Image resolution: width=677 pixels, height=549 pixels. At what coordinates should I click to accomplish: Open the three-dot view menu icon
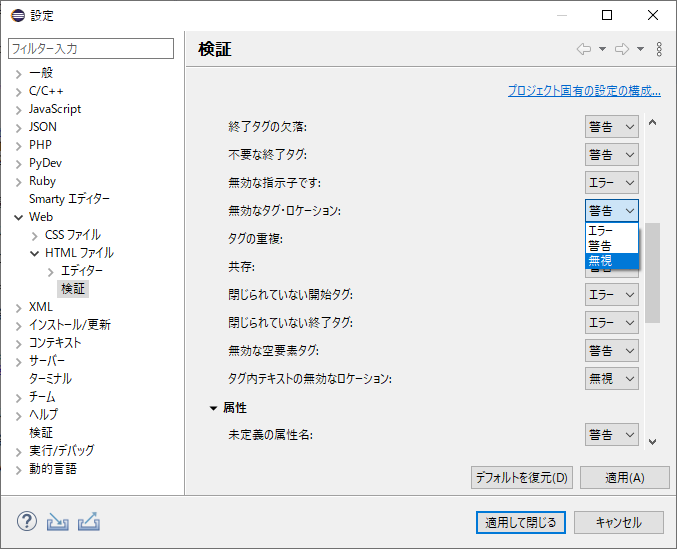coord(659,49)
